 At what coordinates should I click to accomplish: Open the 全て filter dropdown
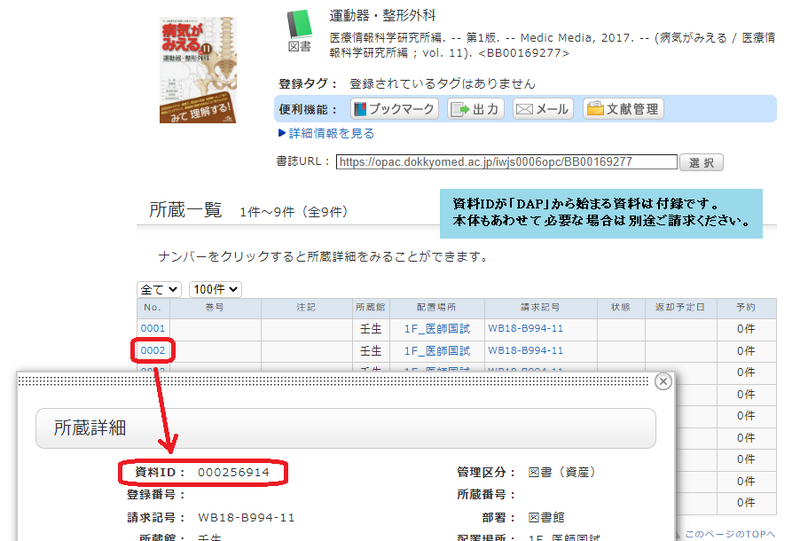pyautogui.click(x=159, y=289)
